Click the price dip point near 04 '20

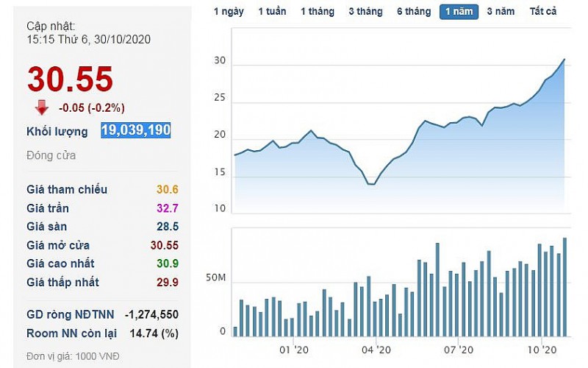click(370, 184)
